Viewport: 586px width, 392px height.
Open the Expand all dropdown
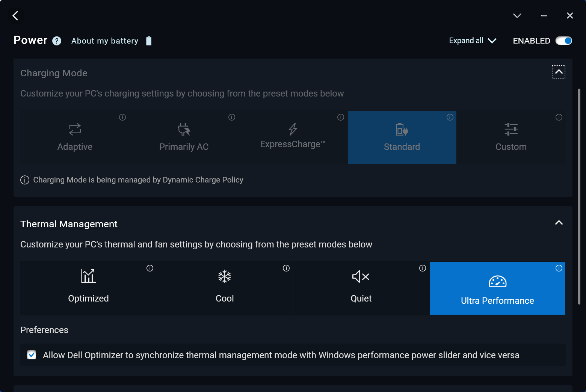(473, 41)
